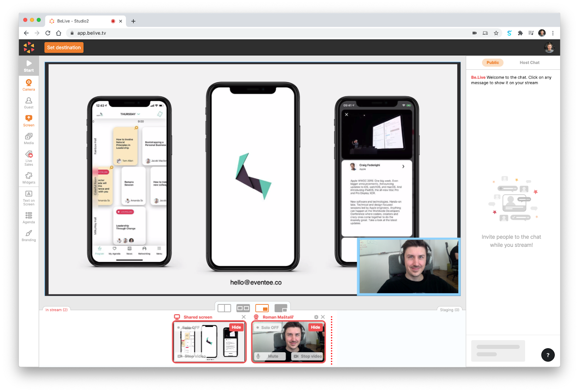Select the In stream (2) tab
This screenshot has width=579, height=392.
click(56, 310)
